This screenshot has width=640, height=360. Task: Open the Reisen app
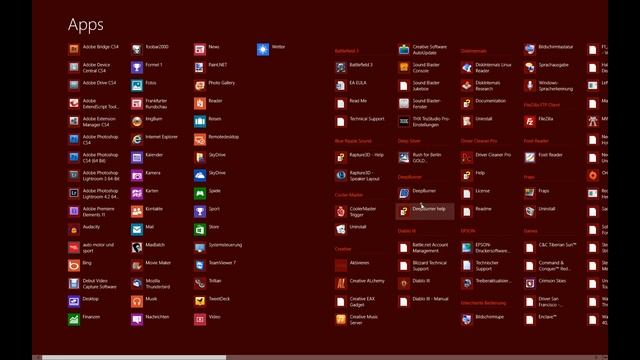(208, 121)
